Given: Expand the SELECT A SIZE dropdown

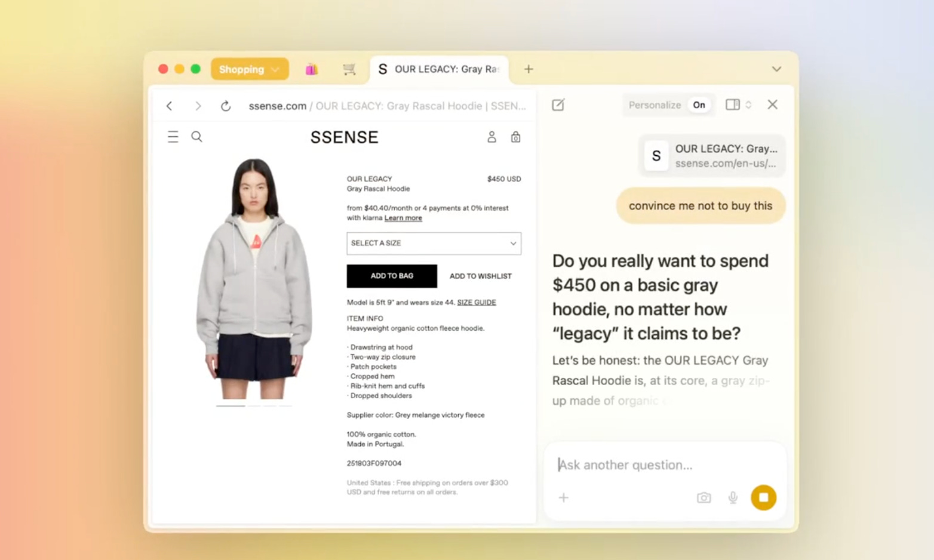Looking at the screenshot, I should [434, 244].
